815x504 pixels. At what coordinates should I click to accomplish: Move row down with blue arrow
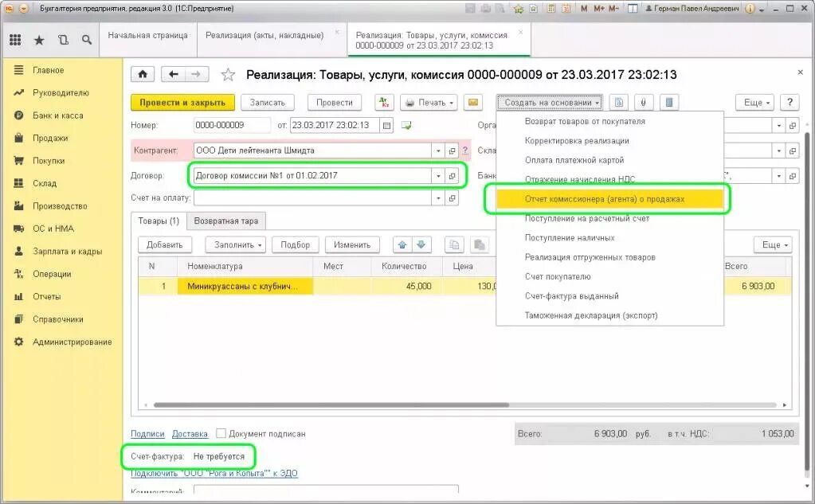coord(421,244)
